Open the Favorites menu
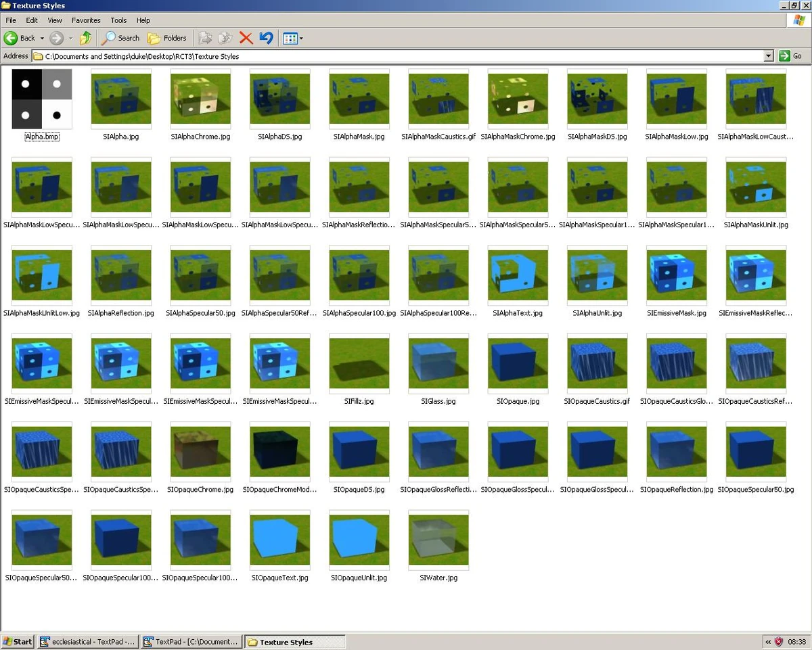This screenshot has width=812, height=650. pos(85,20)
